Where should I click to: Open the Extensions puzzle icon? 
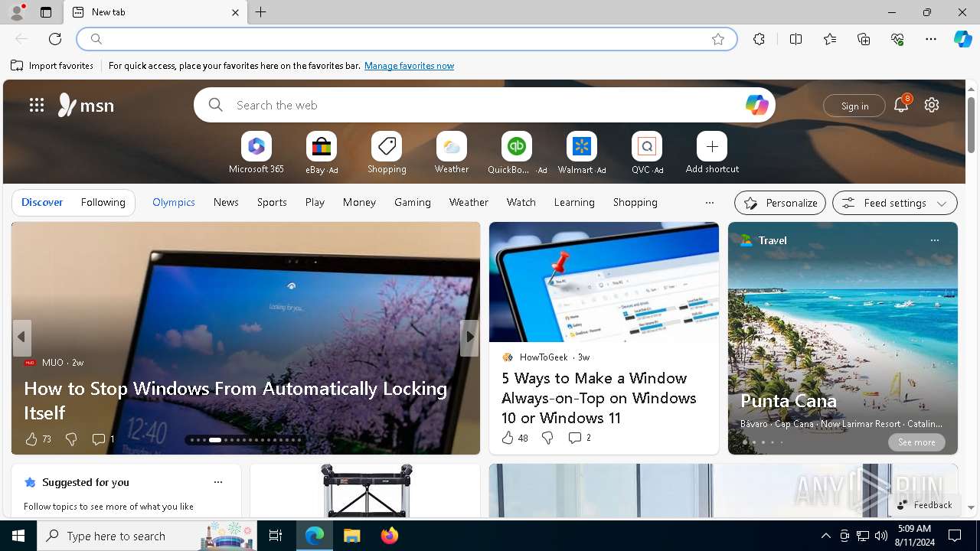tap(759, 39)
